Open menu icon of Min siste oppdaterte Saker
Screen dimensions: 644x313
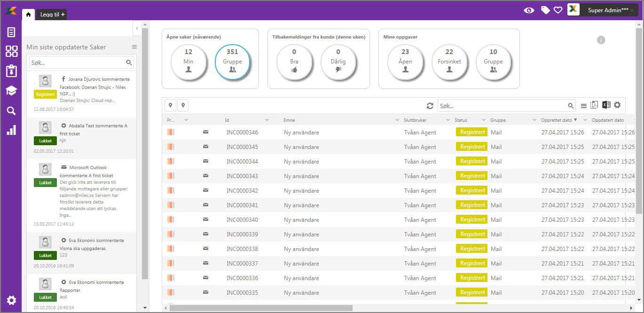tap(134, 47)
